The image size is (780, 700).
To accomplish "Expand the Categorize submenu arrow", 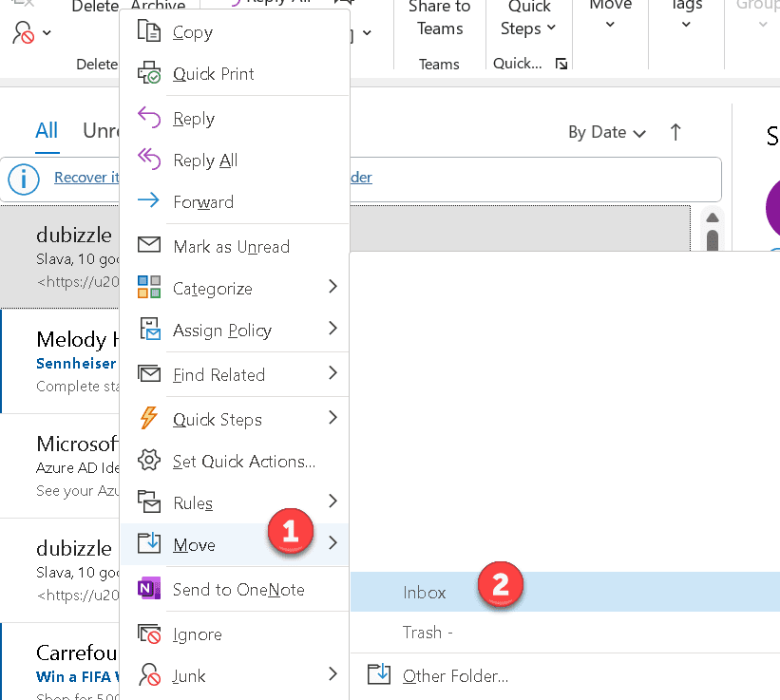I will pyautogui.click(x=333, y=287).
